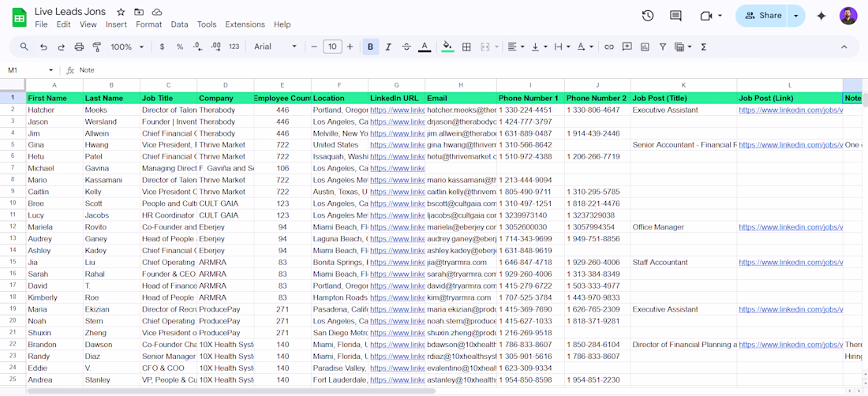Open the text color picker
This screenshot has height=396, width=868.
pyautogui.click(x=425, y=47)
